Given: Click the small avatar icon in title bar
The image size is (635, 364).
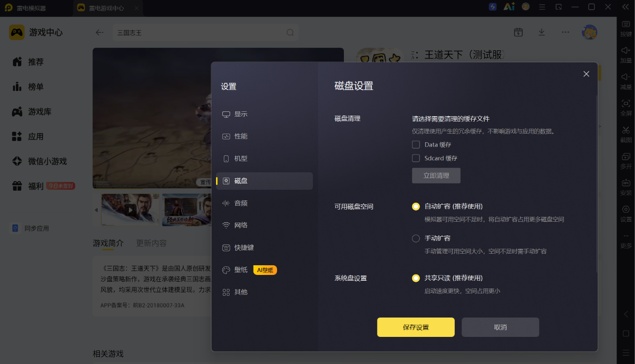Looking at the screenshot, I should [x=526, y=7].
